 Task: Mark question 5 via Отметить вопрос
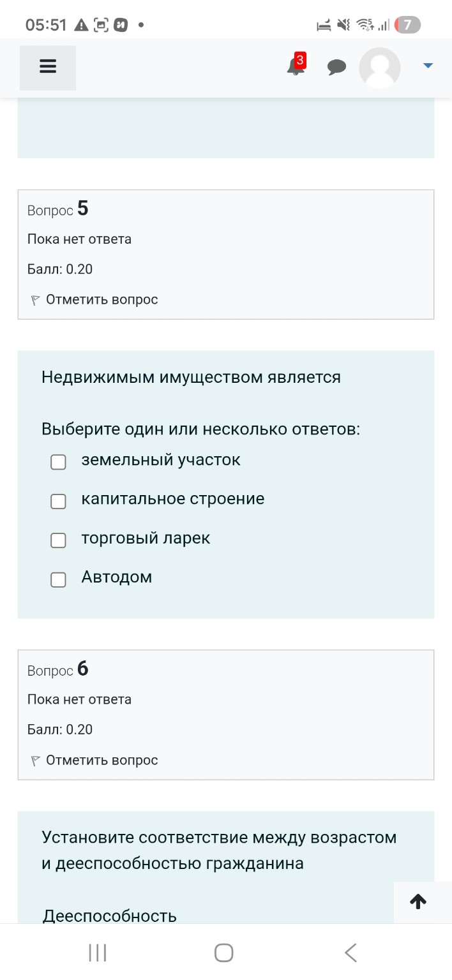(102, 299)
